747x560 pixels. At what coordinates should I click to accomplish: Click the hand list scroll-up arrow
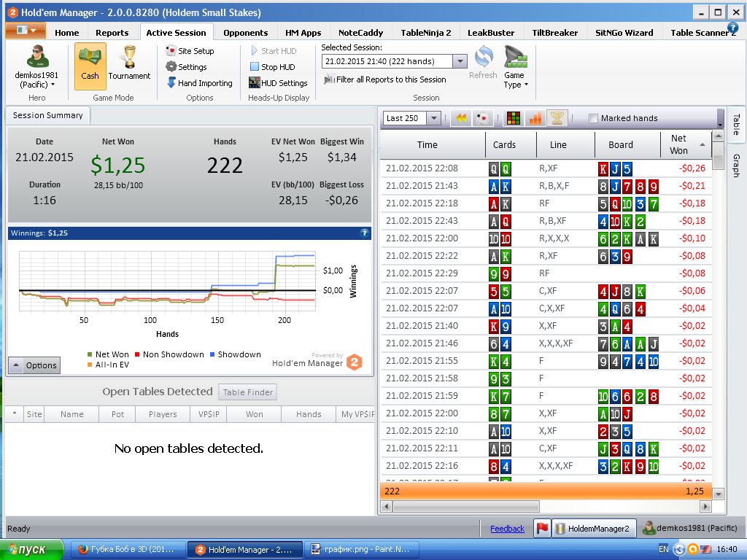pyautogui.click(x=718, y=136)
